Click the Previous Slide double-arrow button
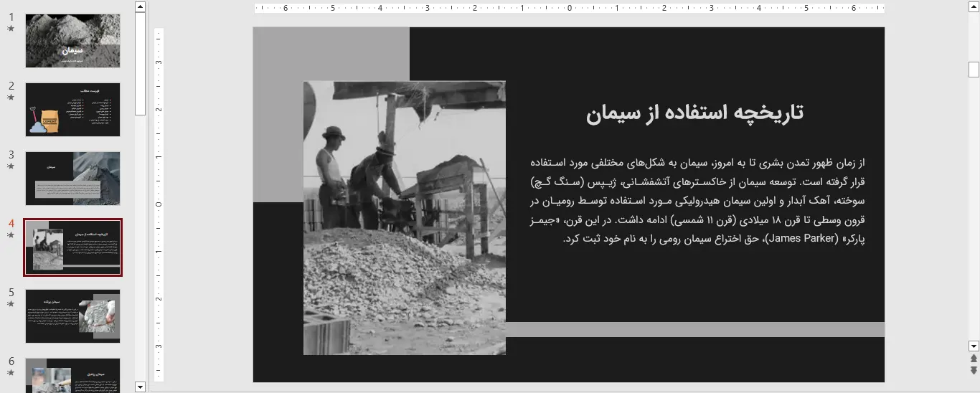Screen dimensions: 980x393 [974, 358]
